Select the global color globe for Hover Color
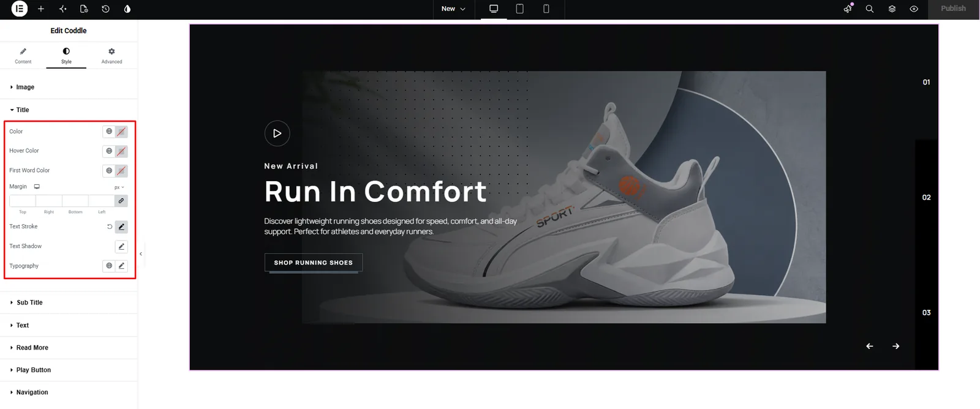This screenshot has height=409, width=980. tap(109, 151)
